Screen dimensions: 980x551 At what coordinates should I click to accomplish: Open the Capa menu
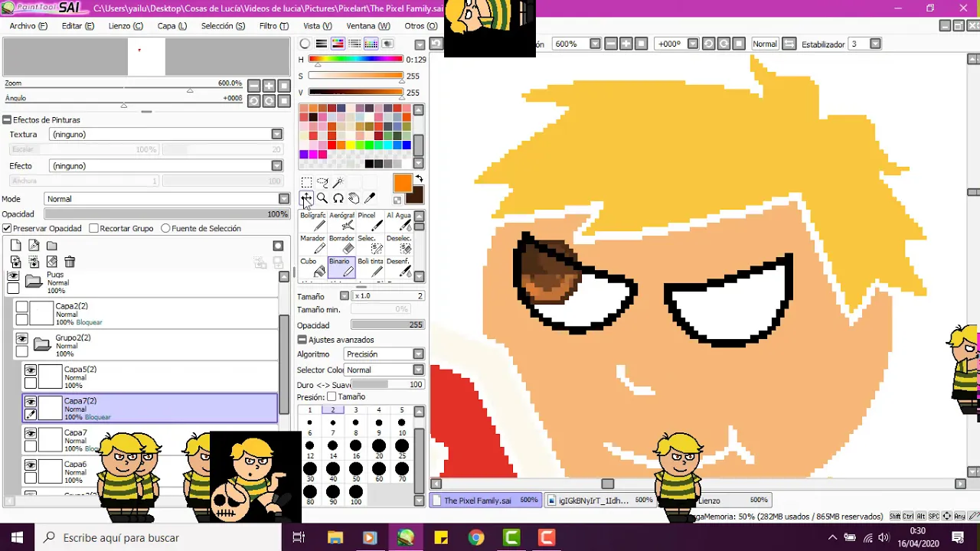tap(172, 26)
